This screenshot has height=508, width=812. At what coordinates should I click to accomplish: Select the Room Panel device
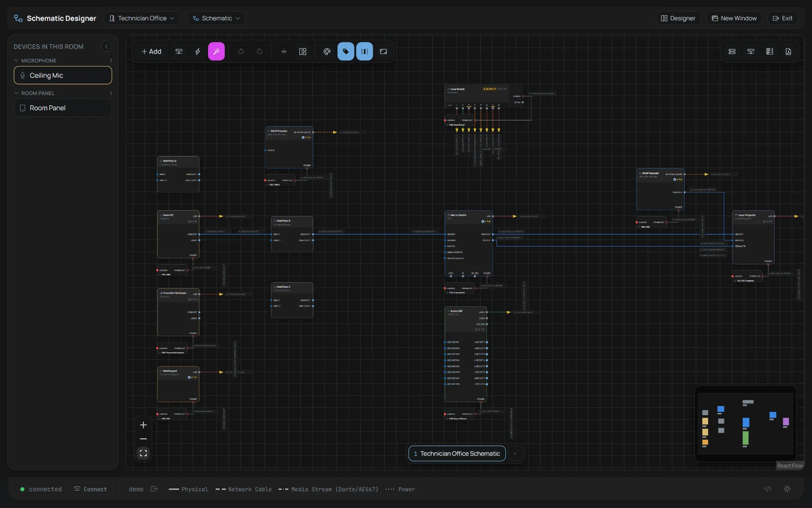point(63,108)
